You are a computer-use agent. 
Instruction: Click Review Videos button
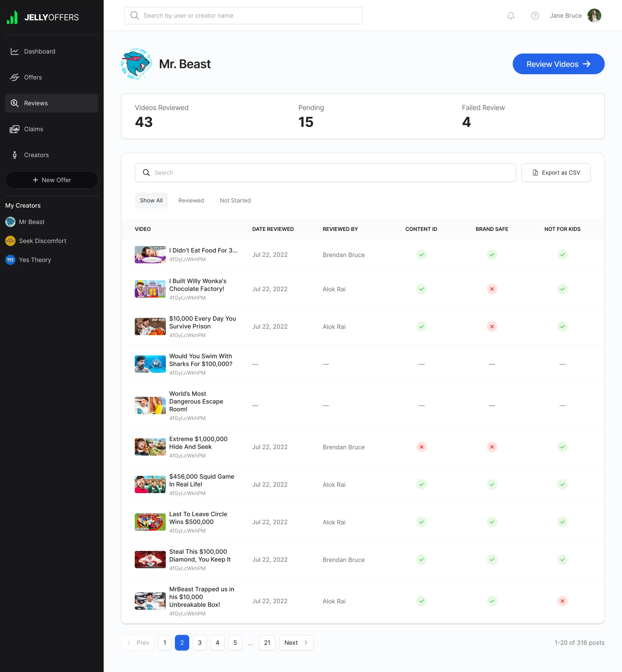[558, 64]
